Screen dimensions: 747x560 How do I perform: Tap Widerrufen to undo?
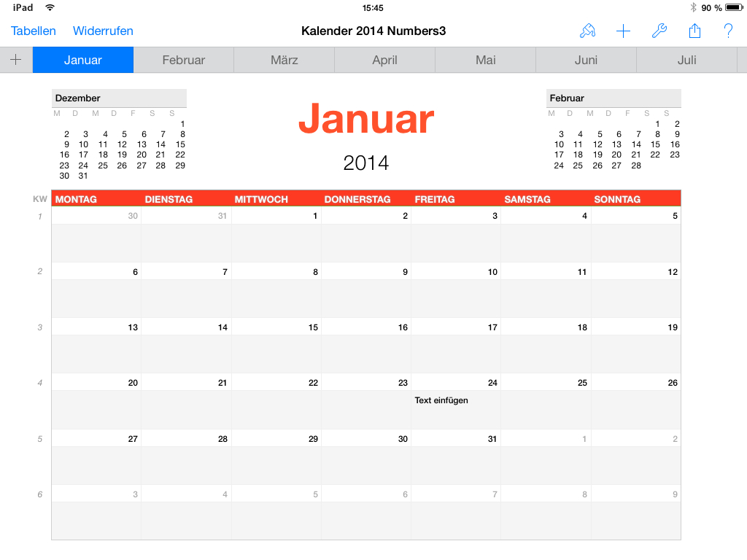[103, 31]
